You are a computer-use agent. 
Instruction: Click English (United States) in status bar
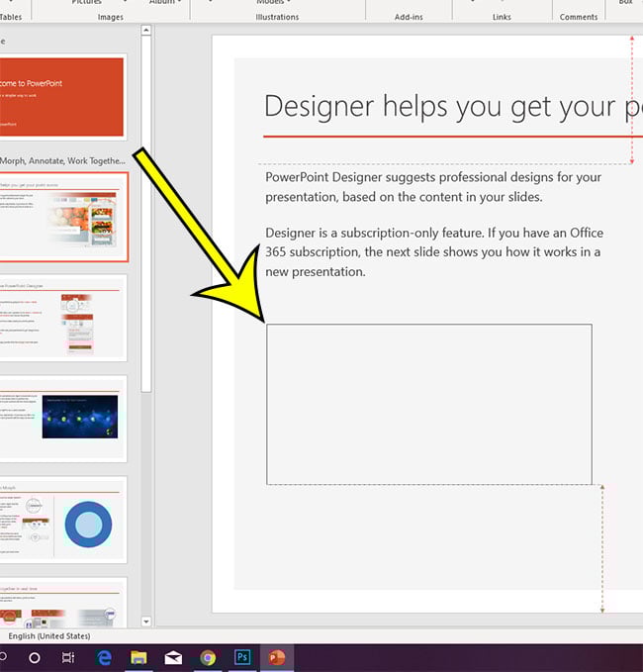(49, 636)
